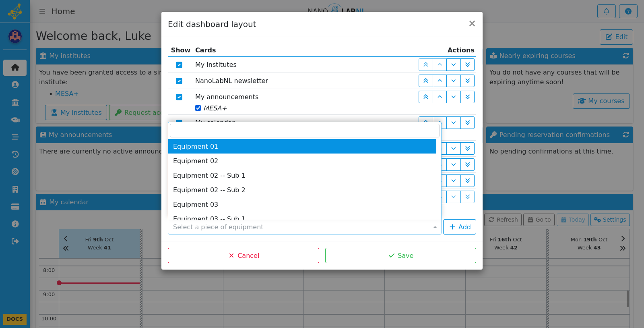Open institutes in the sidebar
The image size is (644, 328).
click(x=15, y=102)
